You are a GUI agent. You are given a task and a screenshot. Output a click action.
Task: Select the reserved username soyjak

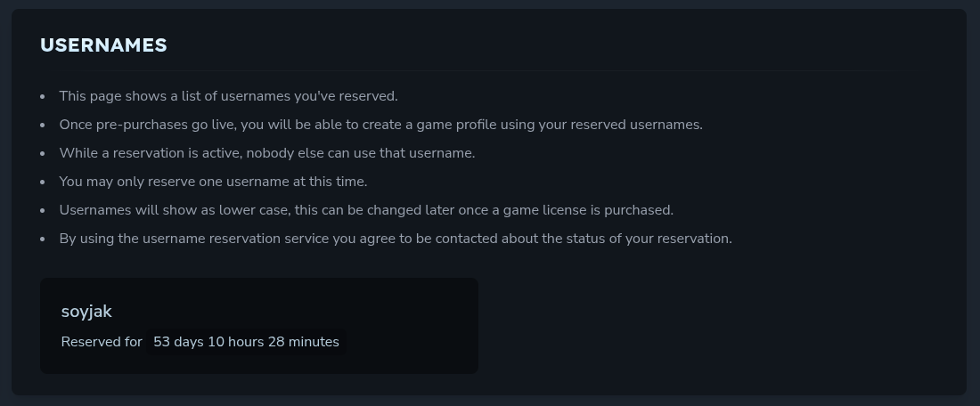[x=86, y=312]
